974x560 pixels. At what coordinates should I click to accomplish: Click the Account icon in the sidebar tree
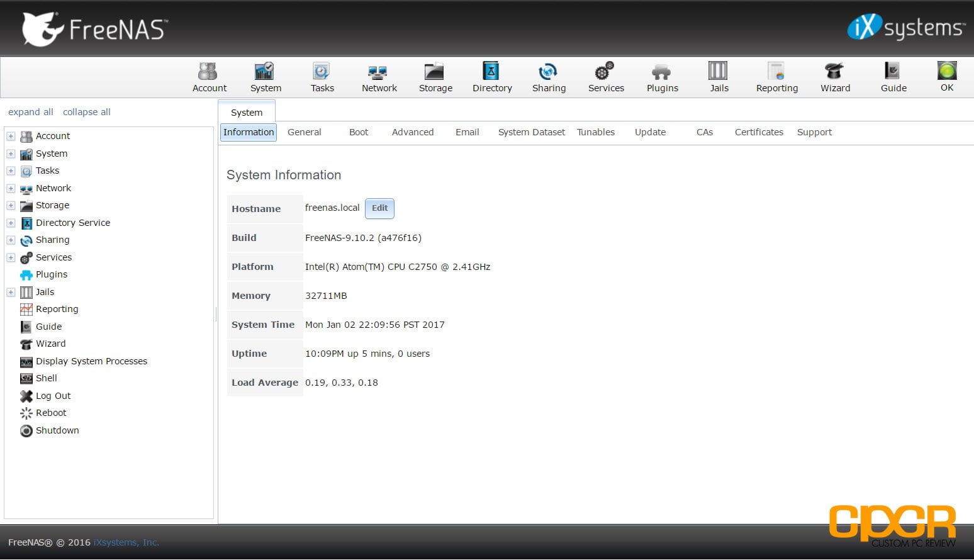[26, 137]
